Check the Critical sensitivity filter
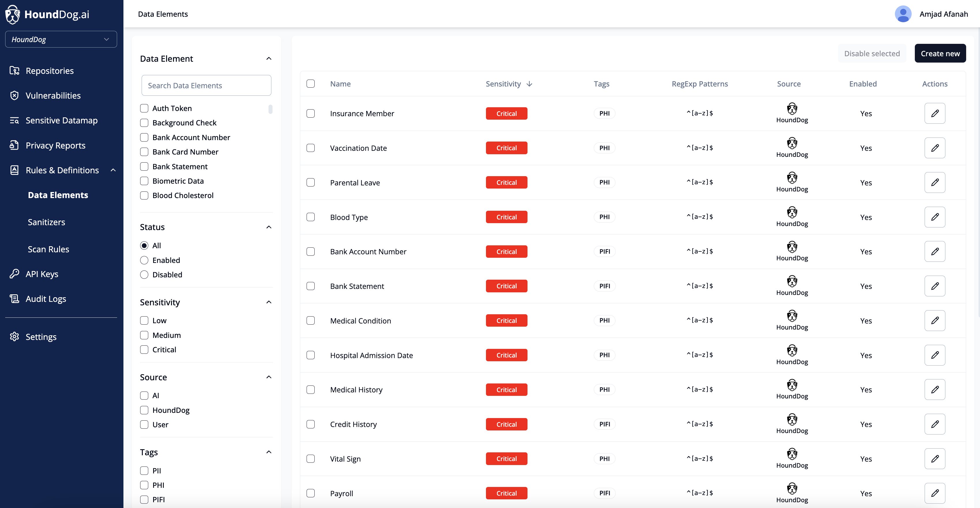 pyautogui.click(x=144, y=349)
